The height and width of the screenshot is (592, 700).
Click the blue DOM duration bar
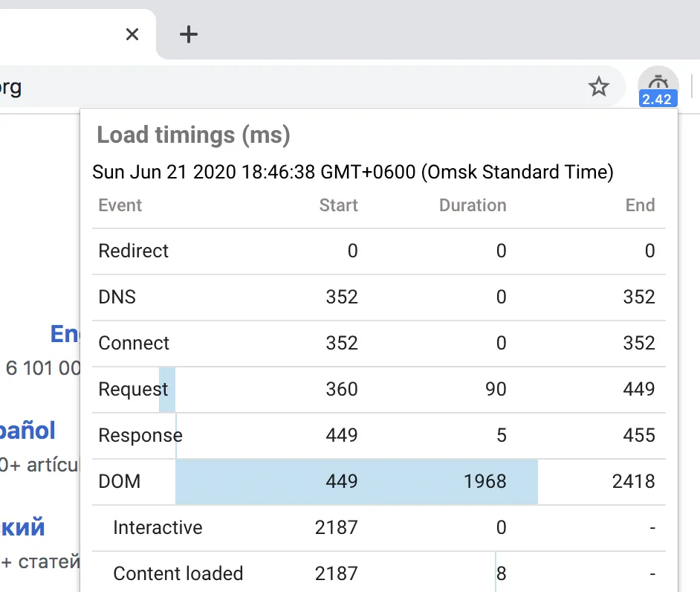357,481
